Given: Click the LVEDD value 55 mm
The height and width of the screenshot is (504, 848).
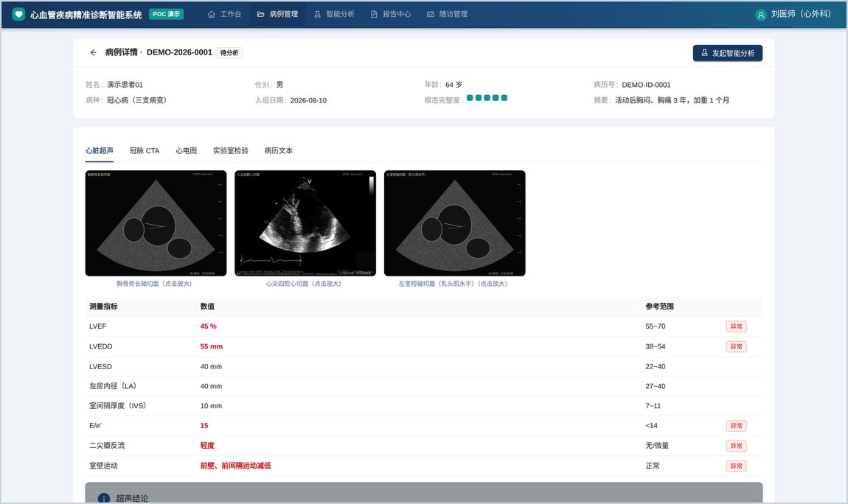Looking at the screenshot, I should (x=212, y=346).
